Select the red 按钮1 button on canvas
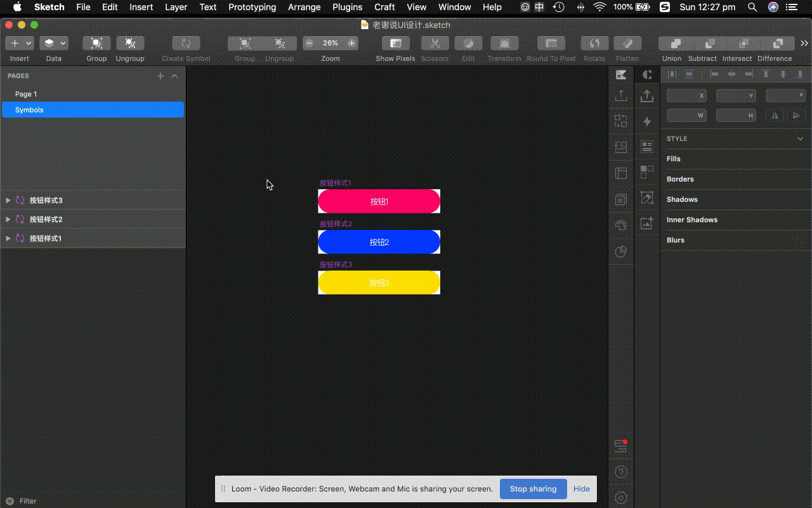This screenshot has height=508, width=812. pos(379,201)
